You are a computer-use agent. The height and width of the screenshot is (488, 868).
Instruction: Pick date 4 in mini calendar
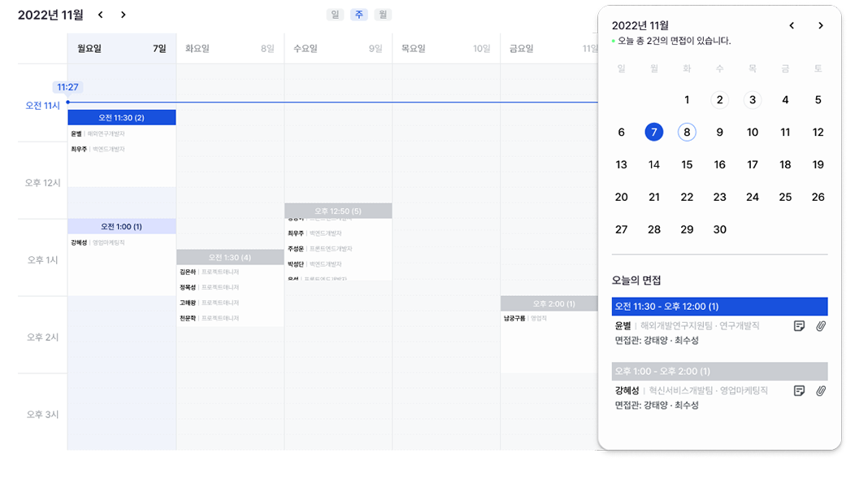pyautogui.click(x=785, y=100)
